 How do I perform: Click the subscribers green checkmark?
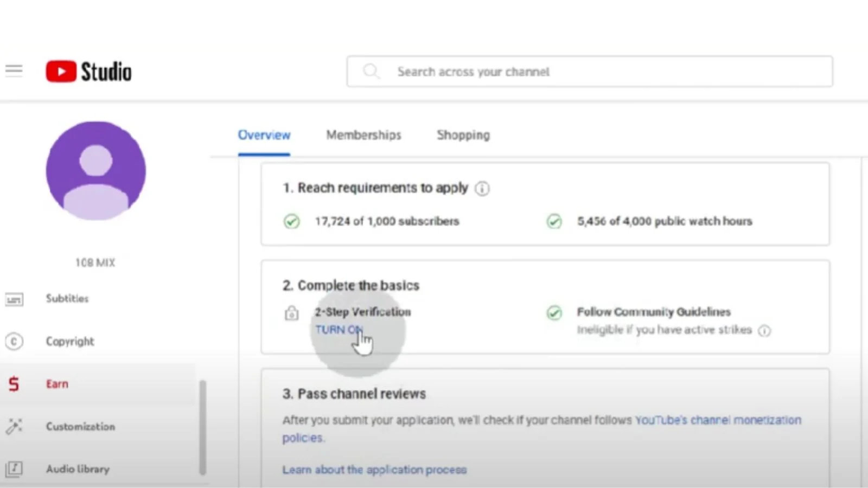[x=291, y=221]
